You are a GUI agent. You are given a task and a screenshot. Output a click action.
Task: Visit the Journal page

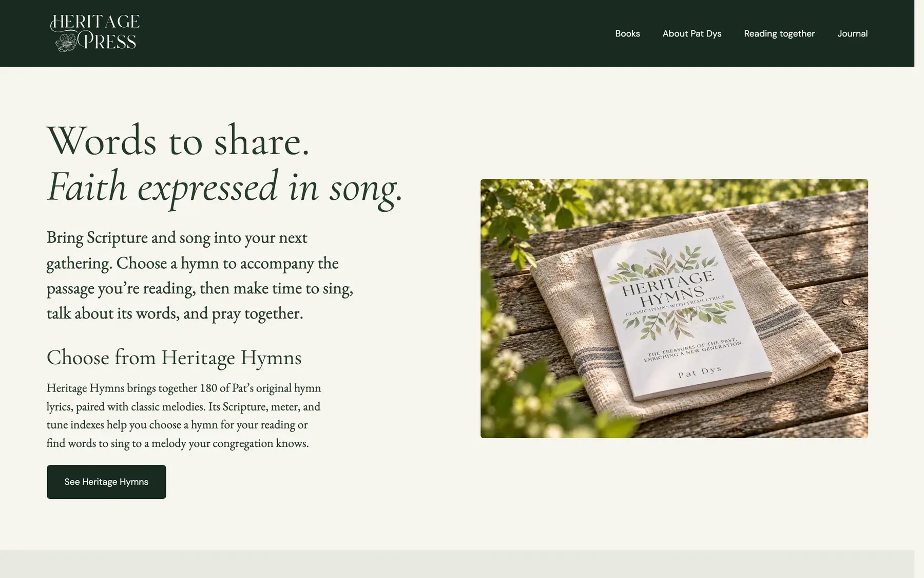coord(852,33)
